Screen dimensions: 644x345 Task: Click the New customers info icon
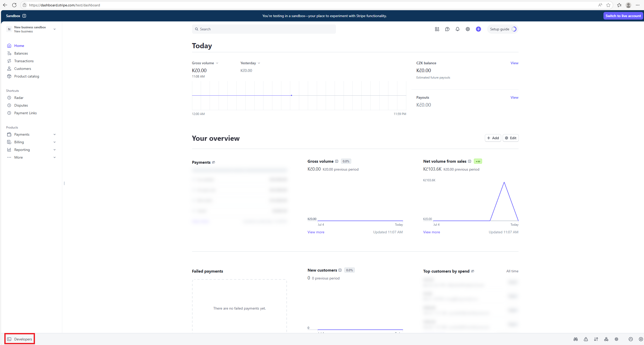pyautogui.click(x=340, y=270)
